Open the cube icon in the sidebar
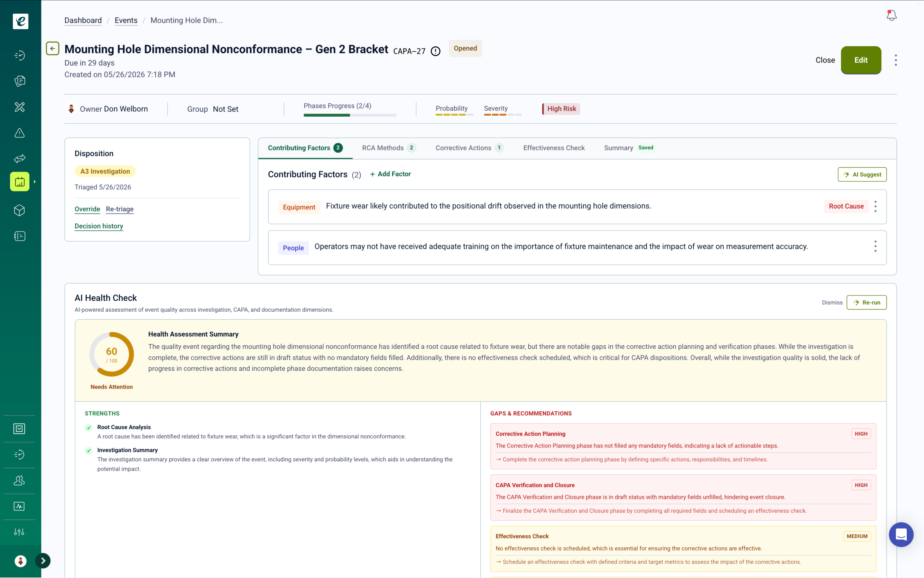This screenshot has width=924, height=578. (19, 210)
